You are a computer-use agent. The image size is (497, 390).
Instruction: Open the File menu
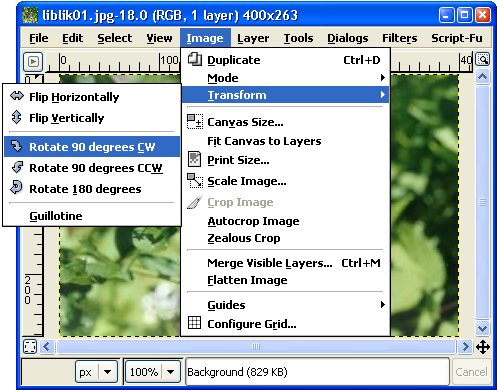pyautogui.click(x=39, y=38)
